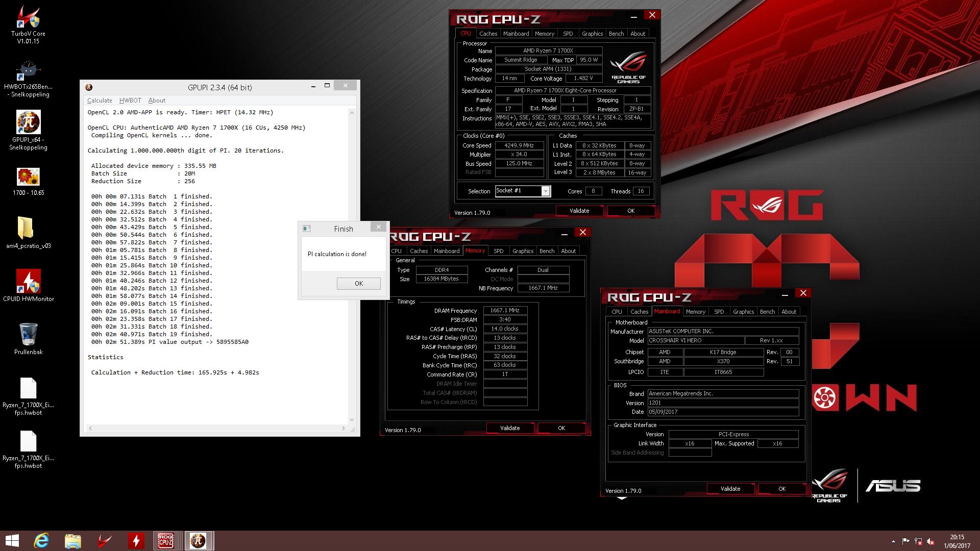Viewport: 980px width, 551px height.
Task: Switch to SPD tab in Memory window
Action: click(499, 251)
